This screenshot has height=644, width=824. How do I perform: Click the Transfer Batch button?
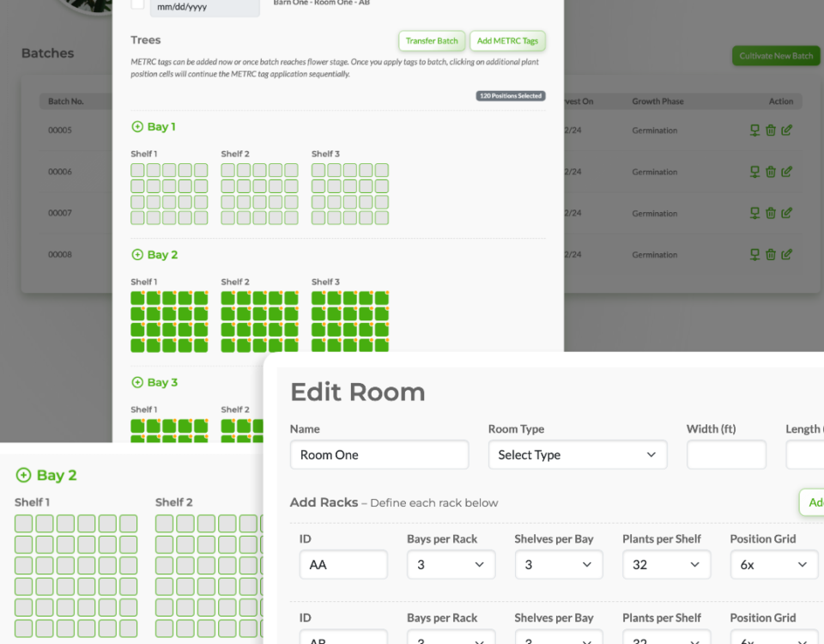(x=432, y=41)
